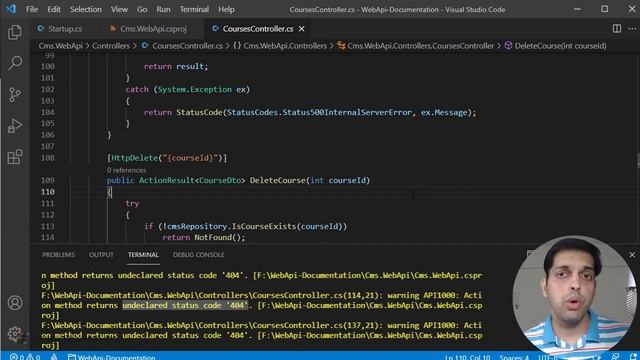Open the File menu
This screenshot has height=360, width=640.
coord(32,9)
